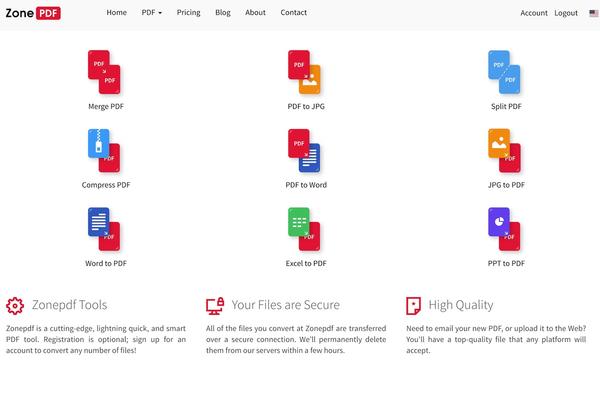Click the Merge PDF icon
This screenshot has width=600, height=400.
[x=104, y=72]
